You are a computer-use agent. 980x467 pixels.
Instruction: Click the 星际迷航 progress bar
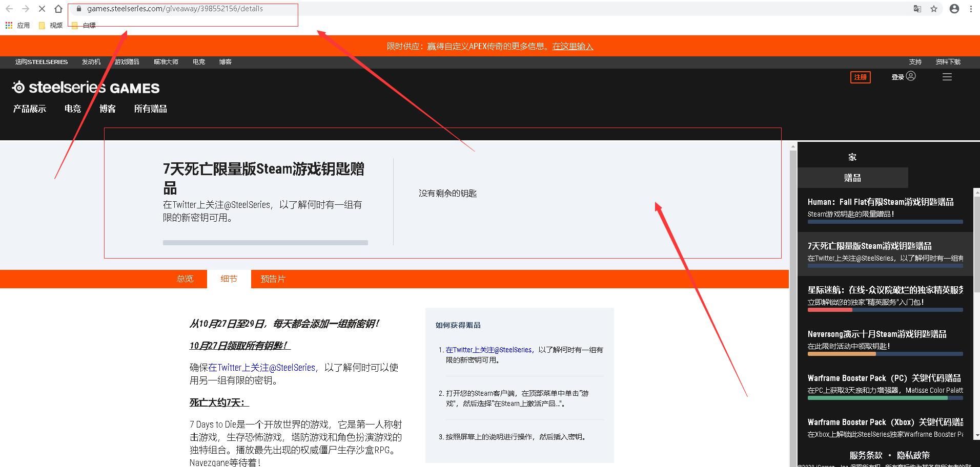click(x=885, y=310)
